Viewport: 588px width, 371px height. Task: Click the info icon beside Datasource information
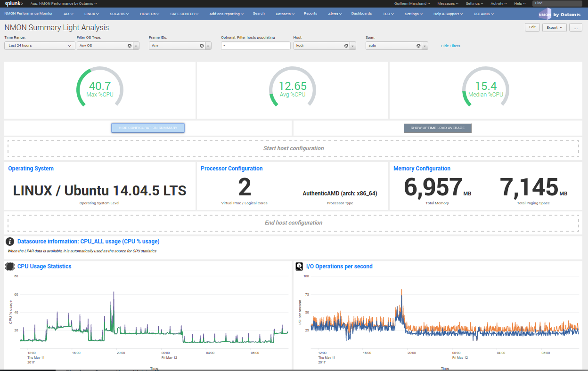[9, 242]
